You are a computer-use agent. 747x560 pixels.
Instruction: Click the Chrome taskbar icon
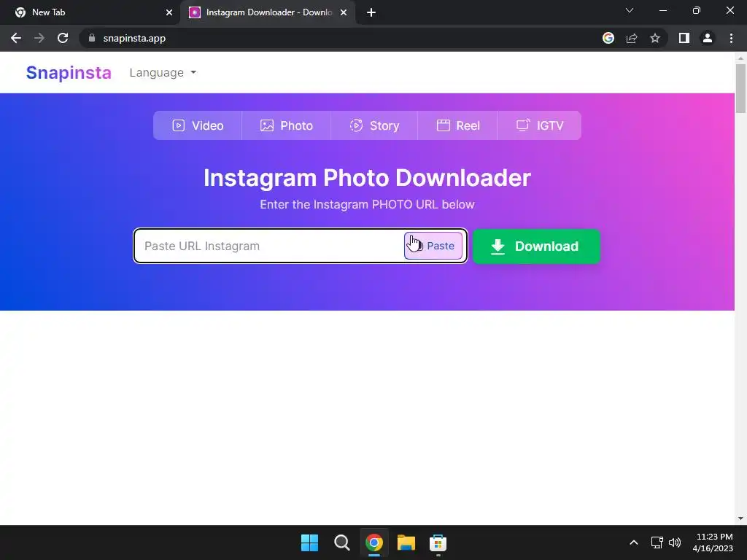point(374,542)
